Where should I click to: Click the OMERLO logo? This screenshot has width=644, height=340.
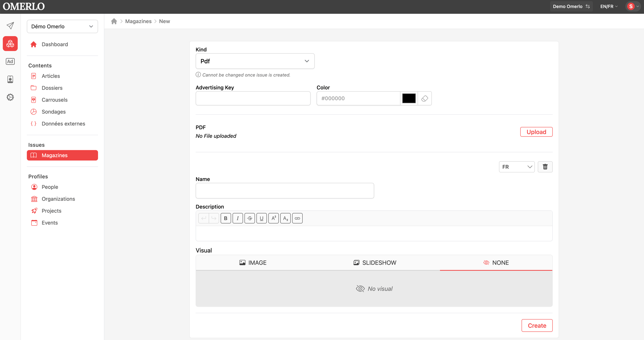click(23, 6)
